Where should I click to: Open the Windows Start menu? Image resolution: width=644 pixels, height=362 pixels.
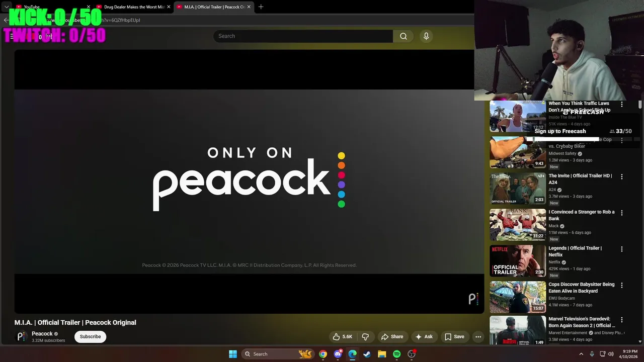(233, 354)
